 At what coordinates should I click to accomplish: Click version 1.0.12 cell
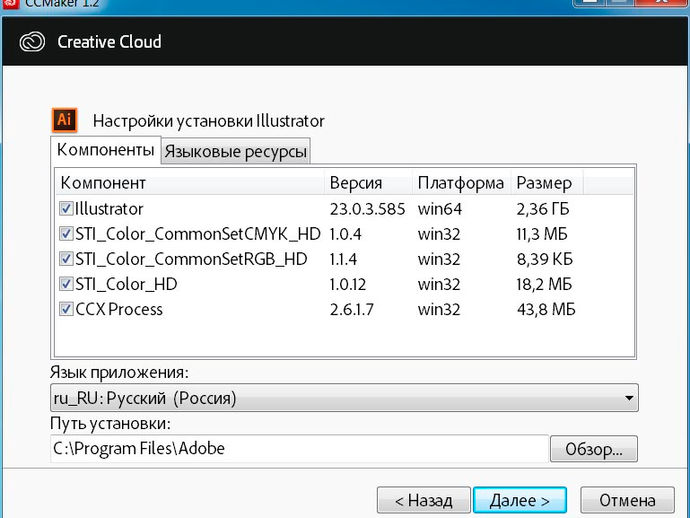coord(348,284)
